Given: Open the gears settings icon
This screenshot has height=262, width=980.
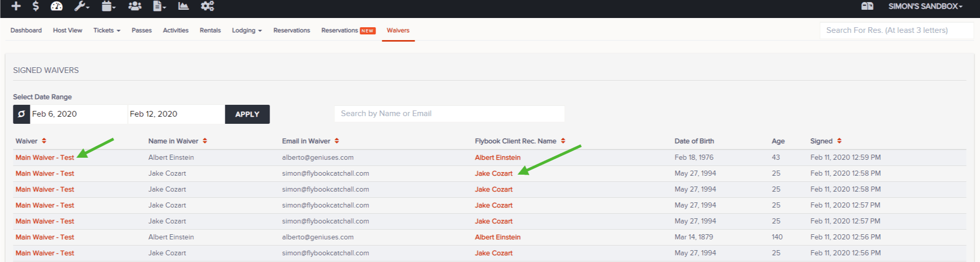Looking at the screenshot, I should [207, 6].
